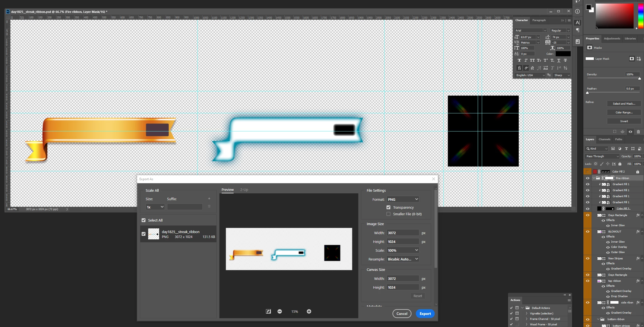
Task: Click delete mask trash icon
Action: click(x=638, y=132)
